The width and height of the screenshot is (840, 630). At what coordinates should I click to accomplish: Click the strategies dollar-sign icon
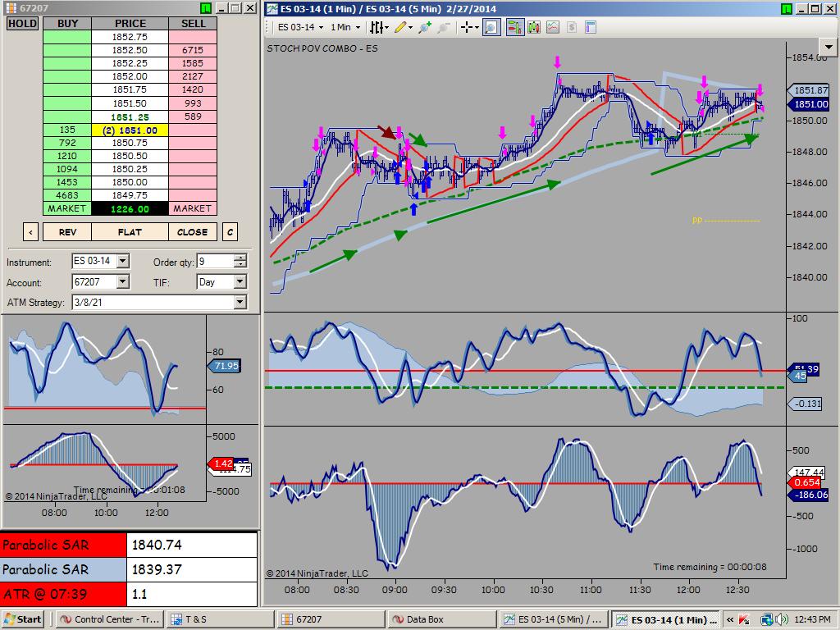[x=572, y=27]
